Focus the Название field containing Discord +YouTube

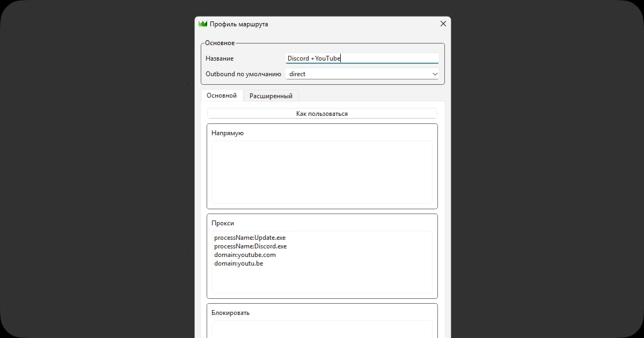(362, 58)
